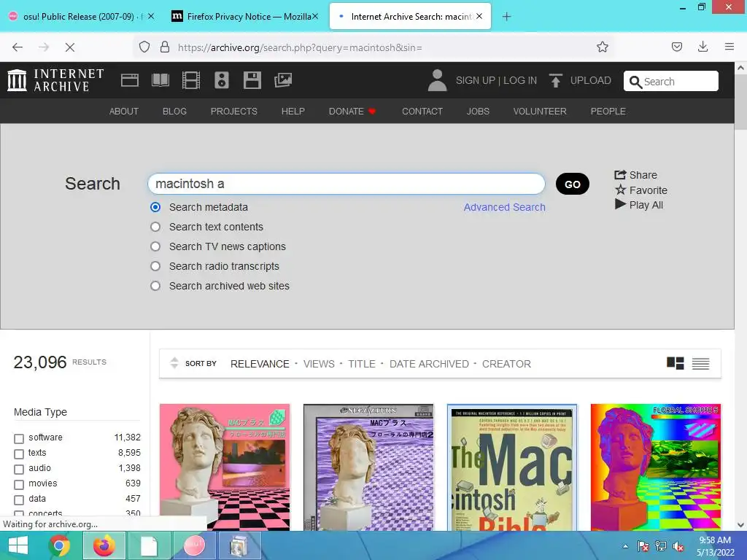Image resolution: width=747 pixels, height=560 pixels.
Task: Select Search TV news captions option
Action: 155,246
